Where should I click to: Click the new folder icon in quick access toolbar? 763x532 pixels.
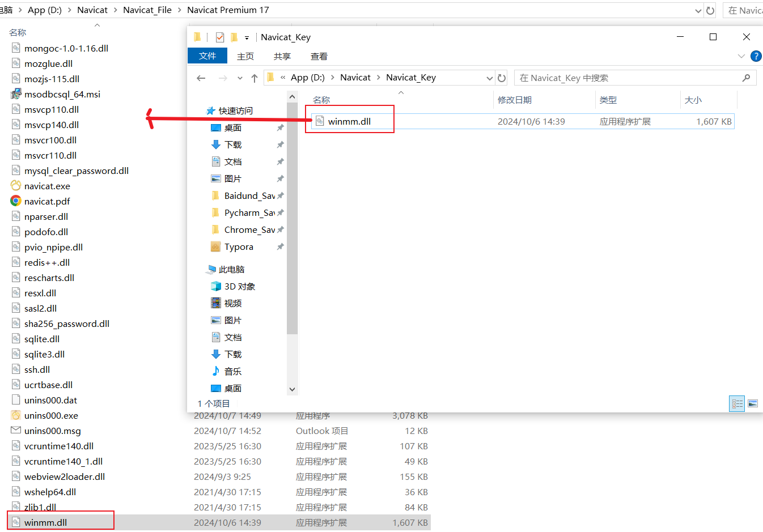[x=234, y=37]
